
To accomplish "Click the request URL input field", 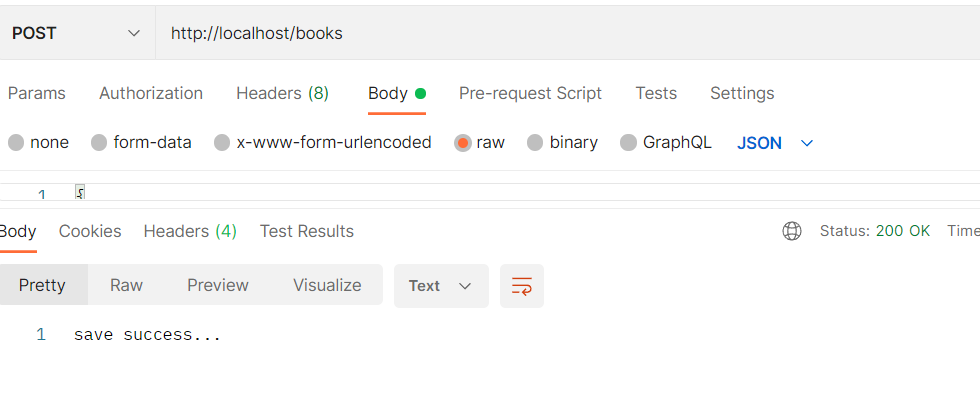I will [560, 33].
